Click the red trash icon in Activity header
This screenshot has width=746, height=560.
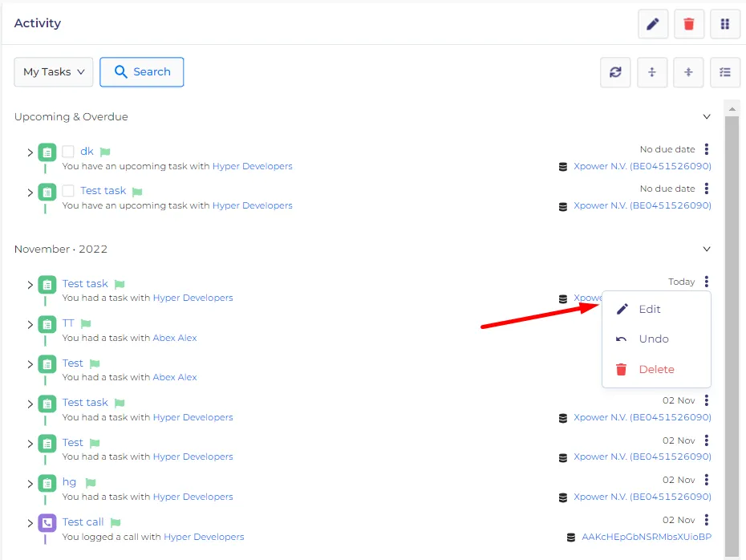(x=688, y=24)
